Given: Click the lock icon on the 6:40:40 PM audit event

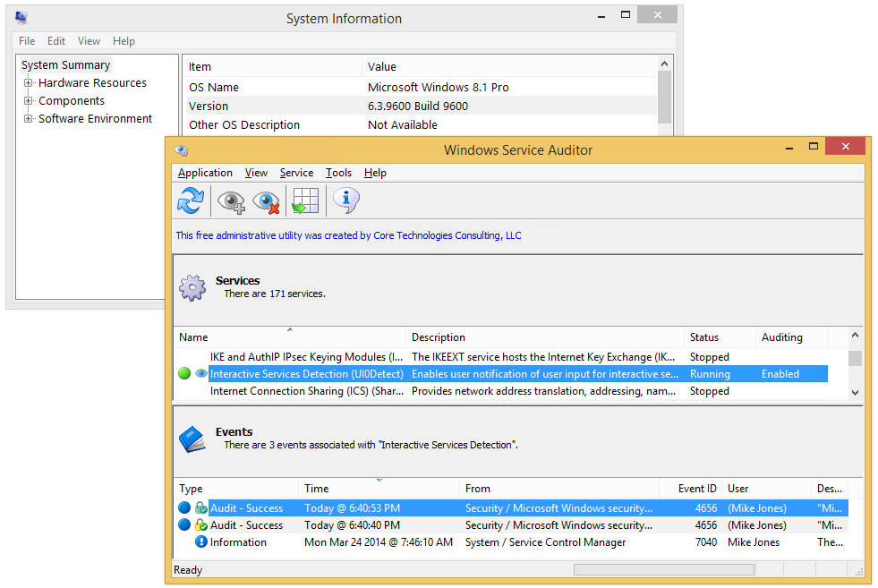Looking at the screenshot, I should tap(201, 524).
